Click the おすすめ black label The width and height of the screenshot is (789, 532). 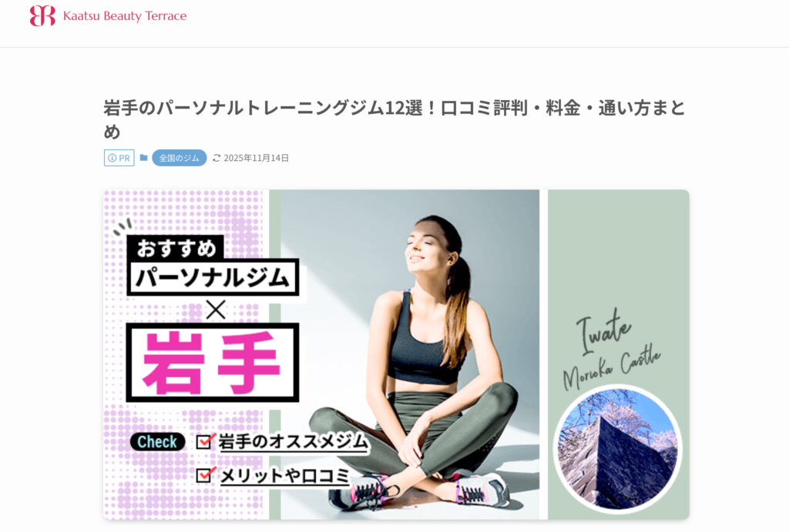tap(176, 248)
